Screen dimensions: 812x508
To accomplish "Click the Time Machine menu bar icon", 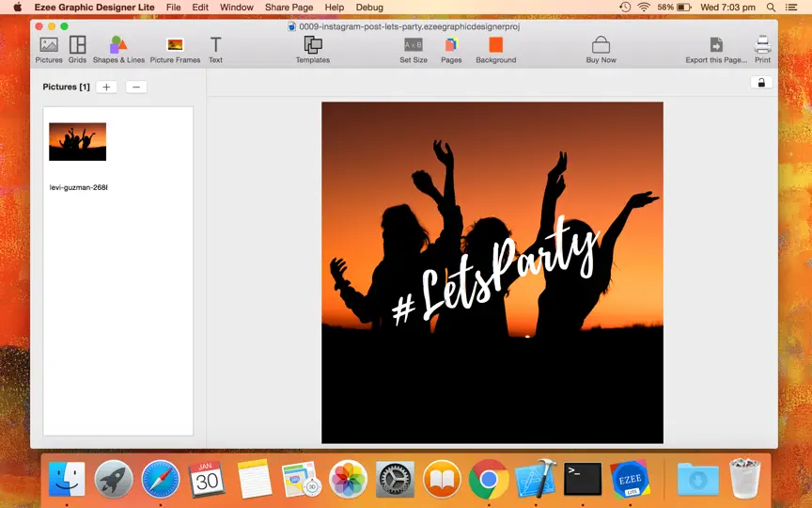I will [x=625, y=8].
